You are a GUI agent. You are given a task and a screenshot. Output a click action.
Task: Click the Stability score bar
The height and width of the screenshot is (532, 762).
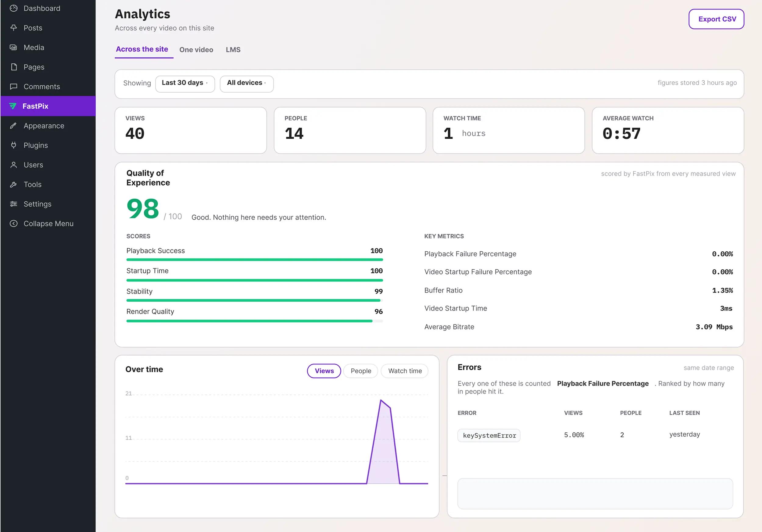pyautogui.click(x=255, y=300)
